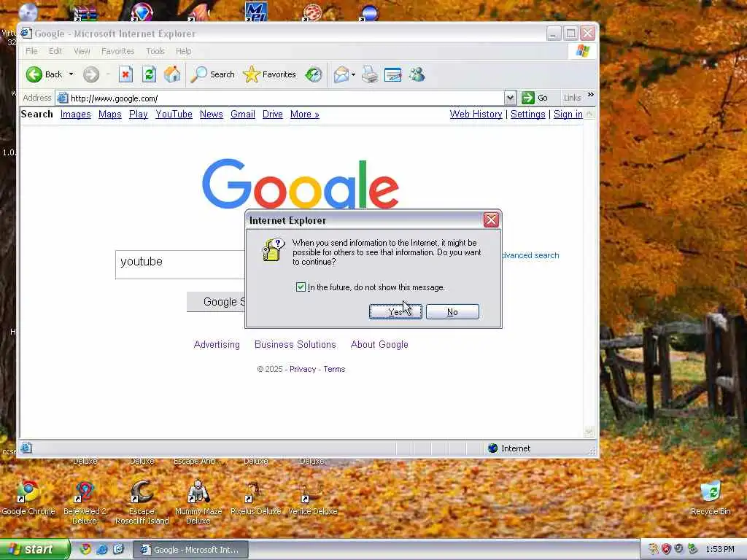Image resolution: width=747 pixels, height=560 pixels.
Task: Click the Edit page toolbar icon
Action: [393, 74]
